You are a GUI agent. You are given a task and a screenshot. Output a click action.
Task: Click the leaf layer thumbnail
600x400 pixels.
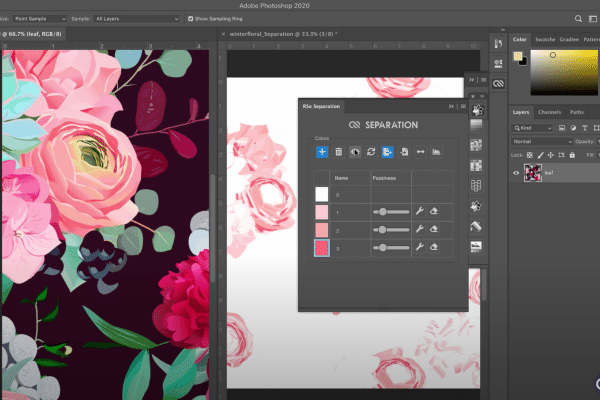point(535,173)
